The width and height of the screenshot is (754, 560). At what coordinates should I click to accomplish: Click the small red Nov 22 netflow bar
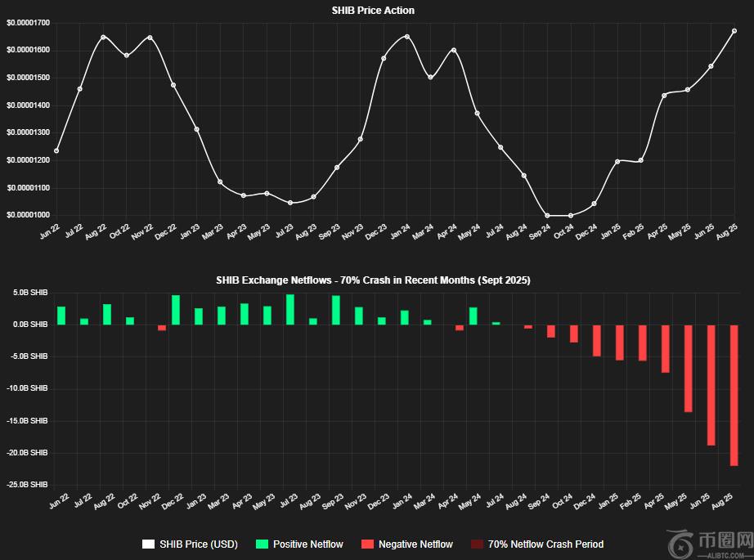coord(162,327)
